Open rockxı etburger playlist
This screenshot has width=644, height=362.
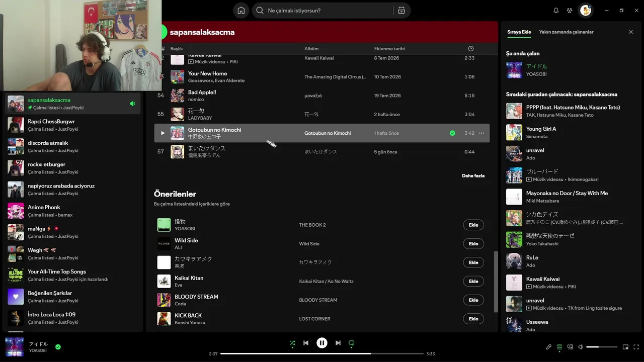click(73, 168)
